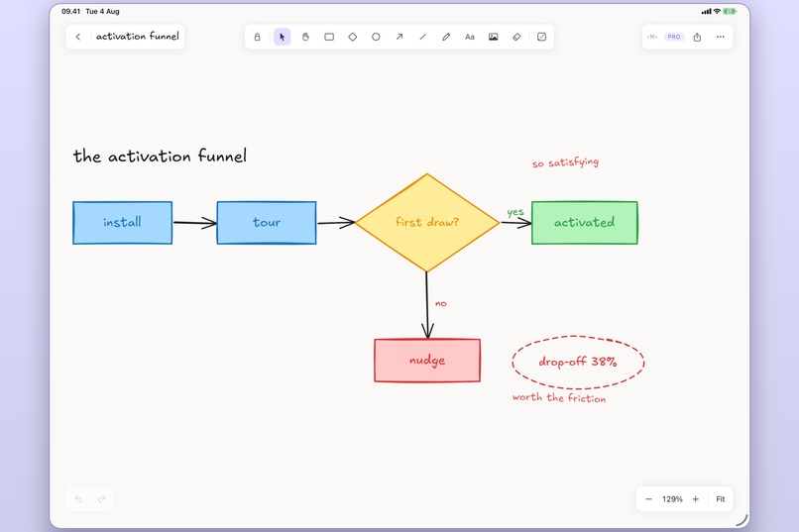Select the downward arrow to nudge
The height and width of the screenshot is (532, 799).
click(x=427, y=305)
